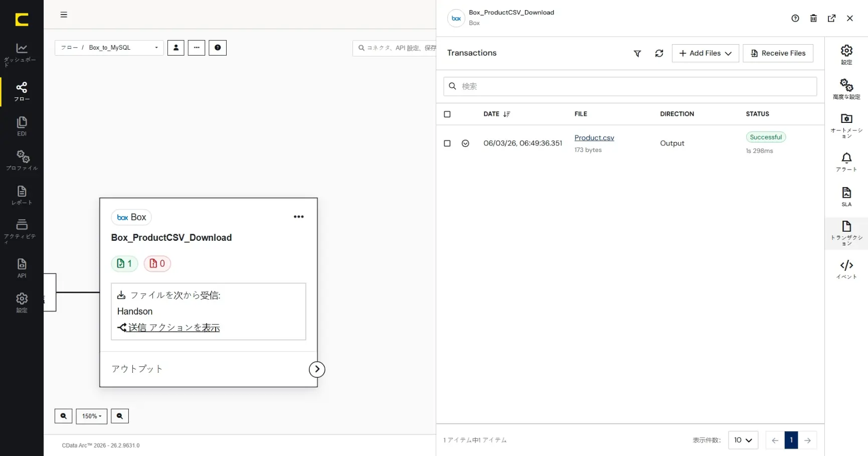Click the Box connector type label

(131, 217)
